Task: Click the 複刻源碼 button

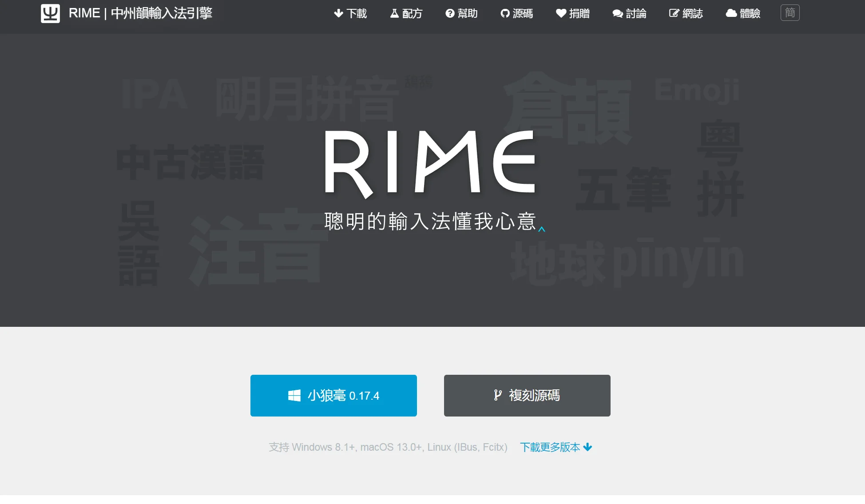Action: click(x=527, y=395)
